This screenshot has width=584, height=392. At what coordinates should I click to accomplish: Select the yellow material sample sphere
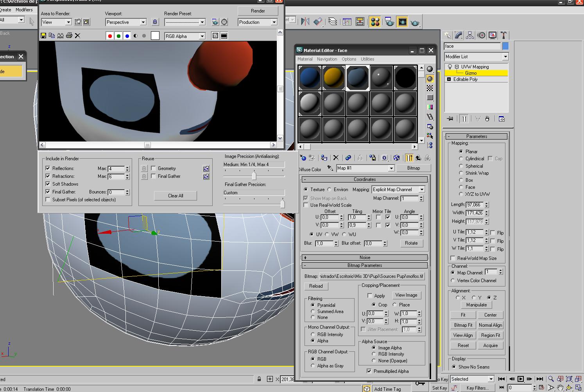click(333, 78)
